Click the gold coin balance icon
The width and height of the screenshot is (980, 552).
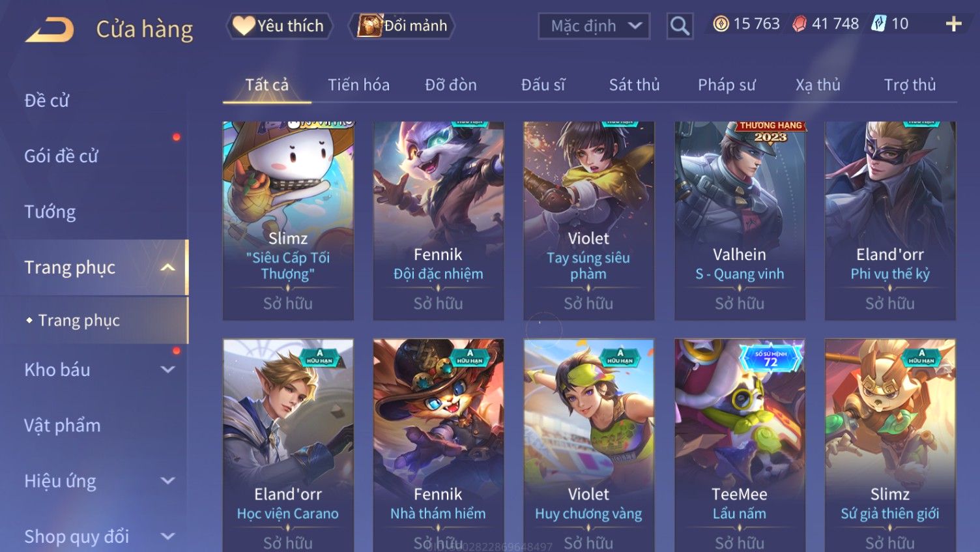[x=721, y=24]
